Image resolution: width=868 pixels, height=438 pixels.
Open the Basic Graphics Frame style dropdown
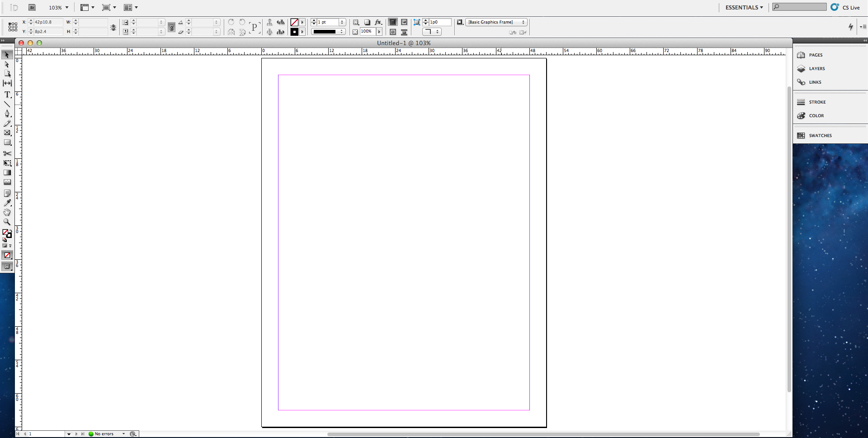pyautogui.click(x=496, y=22)
